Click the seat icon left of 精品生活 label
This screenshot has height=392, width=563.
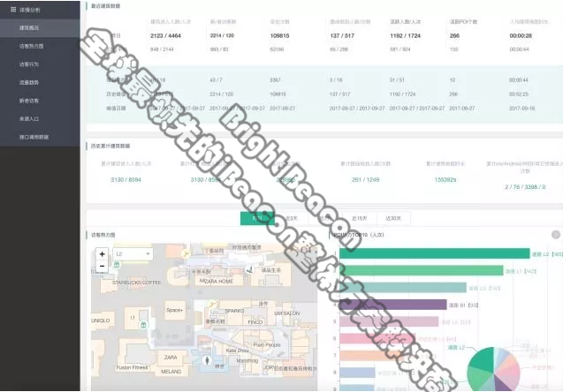pyautogui.click(x=248, y=269)
